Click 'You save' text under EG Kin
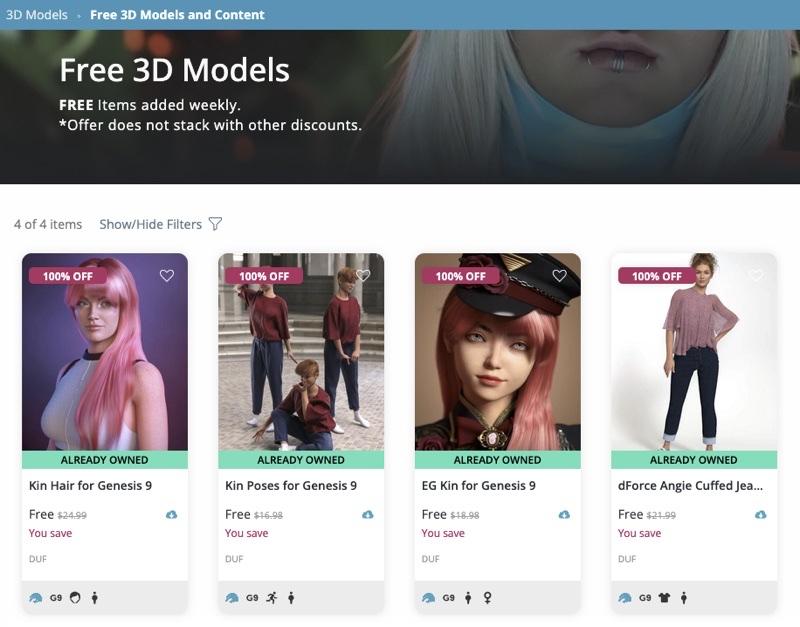Image resolution: width=800 pixels, height=627 pixels. pyautogui.click(x=443, y=533)
